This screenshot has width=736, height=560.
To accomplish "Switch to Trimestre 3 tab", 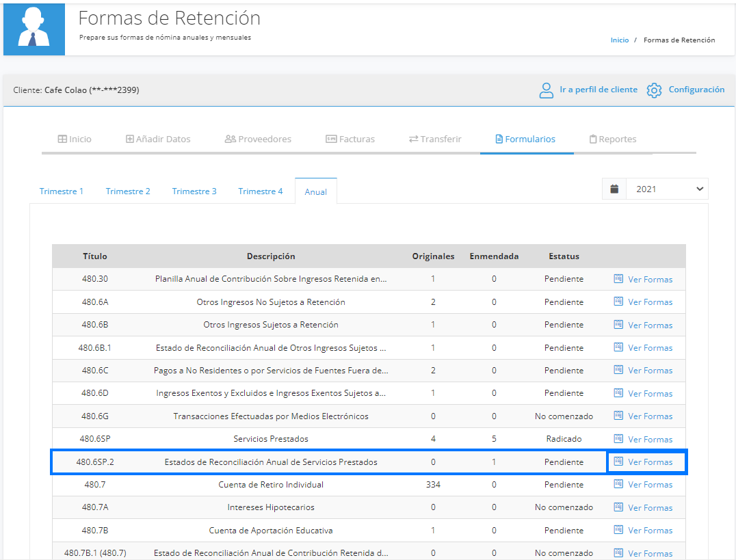I will coord(194,191).
